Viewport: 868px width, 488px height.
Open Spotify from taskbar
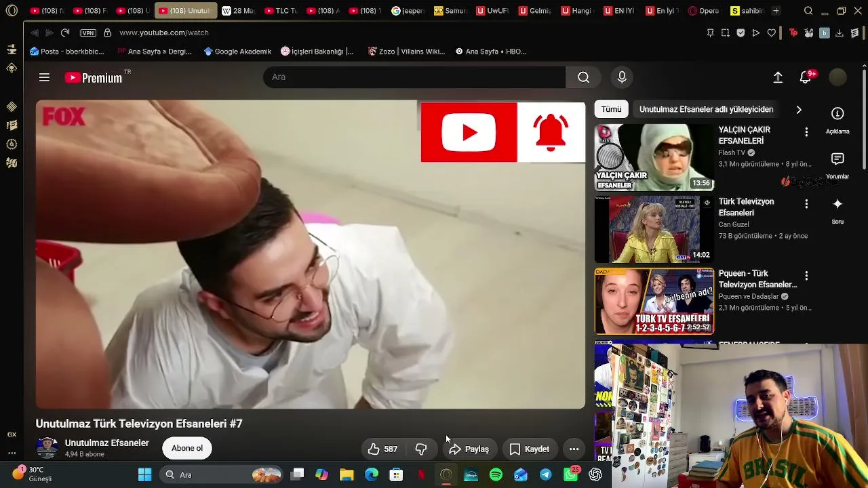[x=496, y=474]
